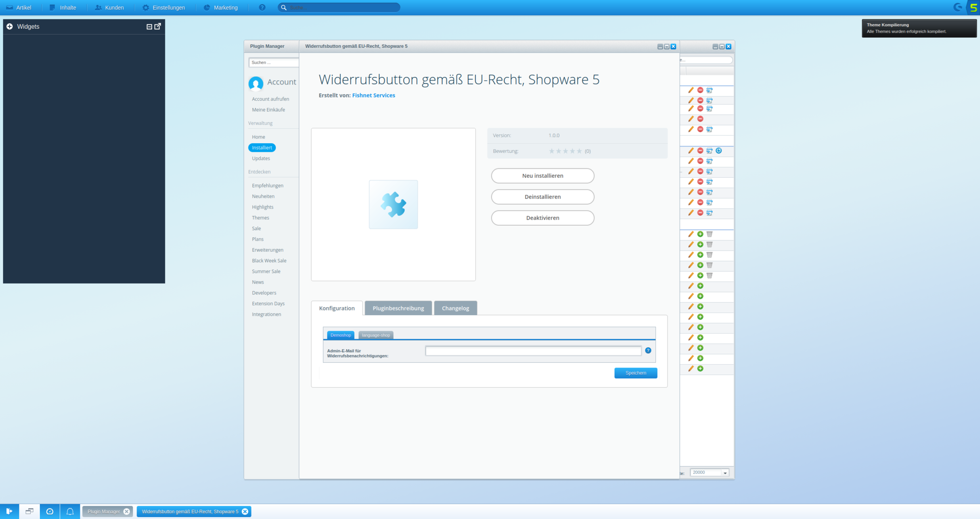Focus the search field in the background plugin list
The height and width of the screenshot is (519, 980).
pos(706,60)
